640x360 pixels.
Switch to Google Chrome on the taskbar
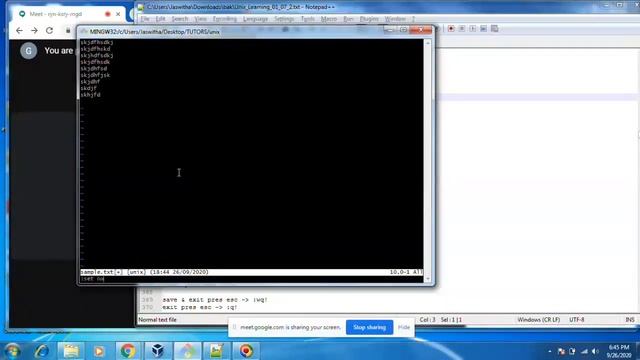(128, 351)
